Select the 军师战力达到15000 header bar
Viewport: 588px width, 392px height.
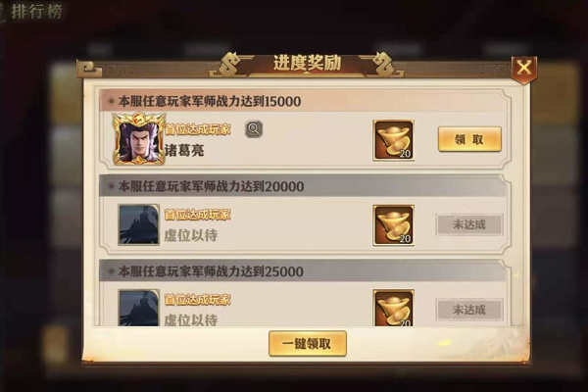tap(303, 101)
